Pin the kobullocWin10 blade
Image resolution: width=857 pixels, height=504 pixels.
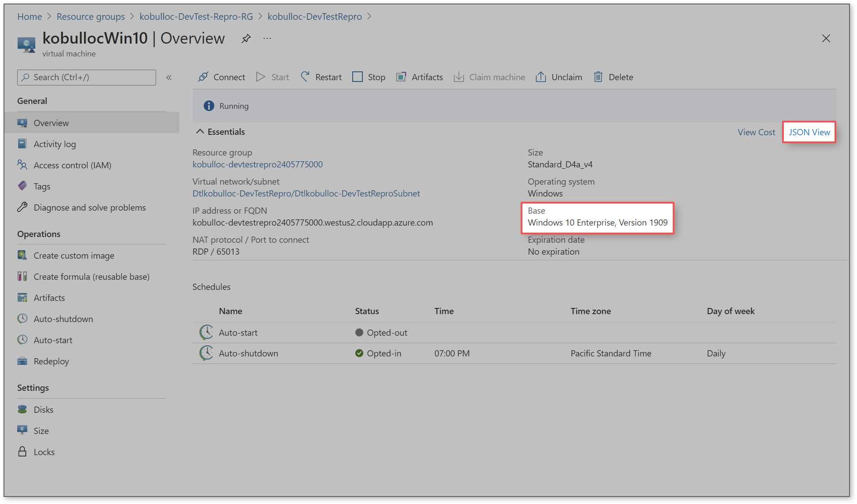[x=246, y=39]
